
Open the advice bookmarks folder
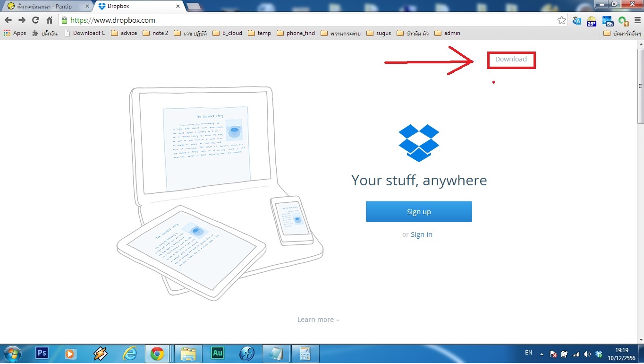(x=124, y=33)
